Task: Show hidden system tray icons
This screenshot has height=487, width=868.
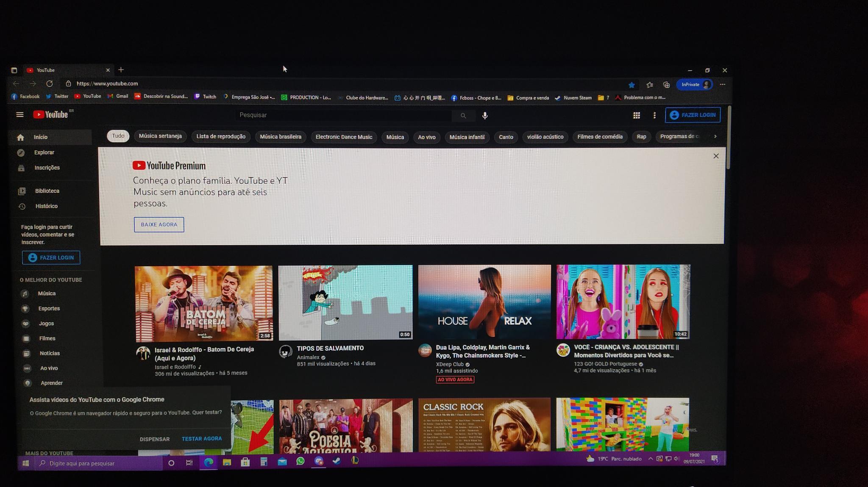Action: click(x=650, y=459)
